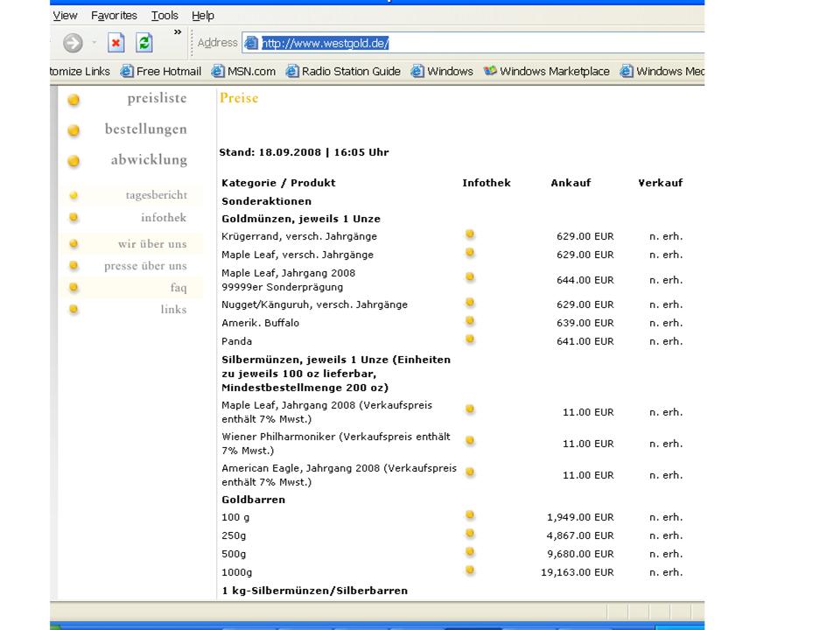The image size is (840, 630).
Task: Open the Infothek icon for Wiener Philharmoniker
Action: pos(470,441)
